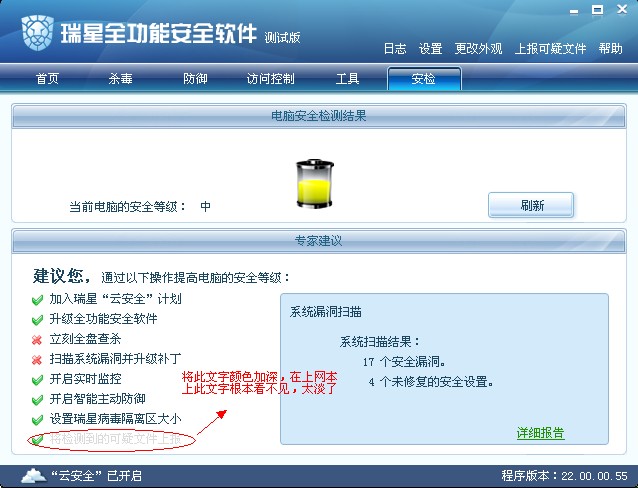Click red cross beside 立刻全盘查杀
Image resolution: width=638 pixels, height=488 pixels.
37,339
